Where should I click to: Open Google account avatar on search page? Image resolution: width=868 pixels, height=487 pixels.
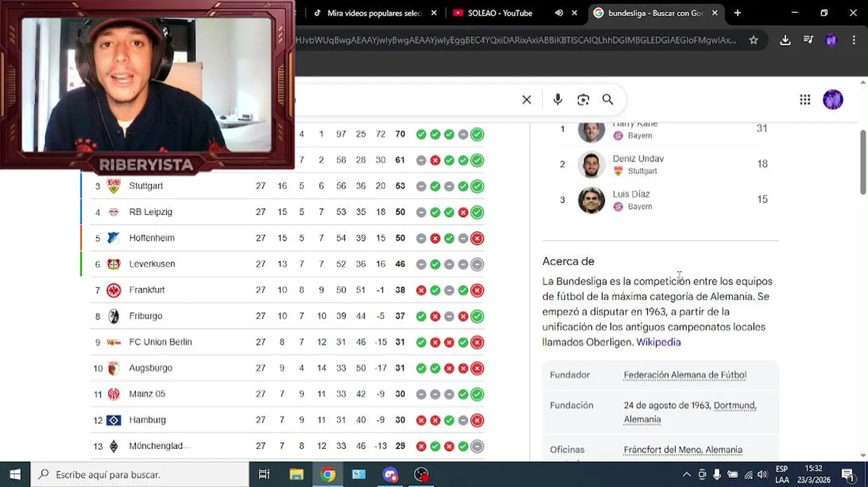(x=833, y=100)
